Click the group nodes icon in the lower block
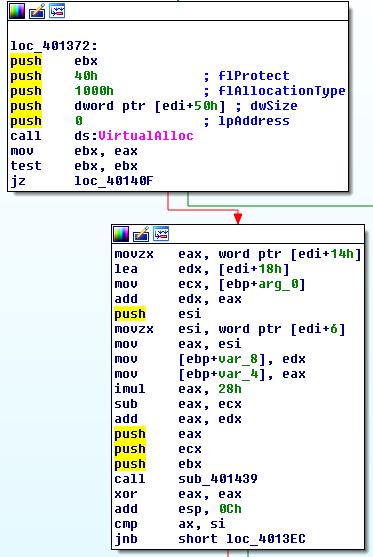Screen dimensions: 373x557 [161, 234]
